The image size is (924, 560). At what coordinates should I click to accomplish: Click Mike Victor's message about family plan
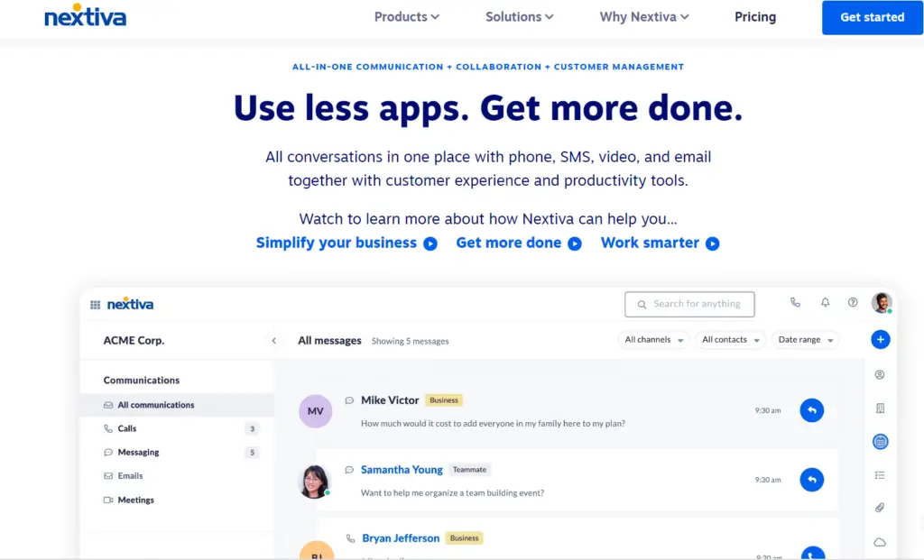(494, 424)
